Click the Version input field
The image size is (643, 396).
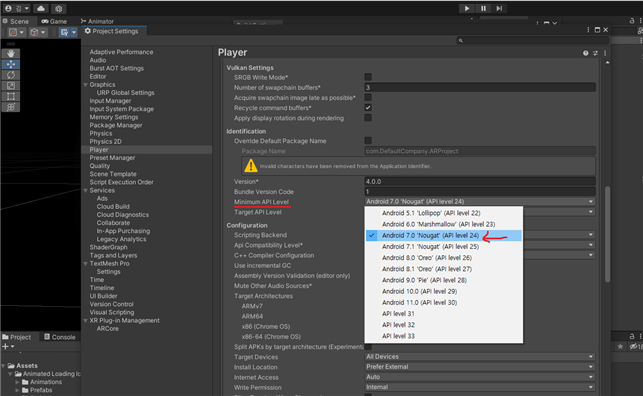click(x=480, y=182)
